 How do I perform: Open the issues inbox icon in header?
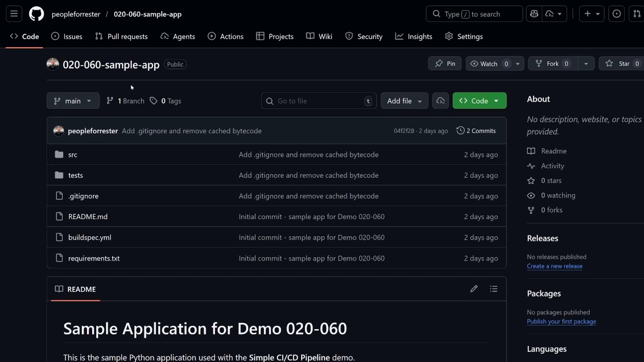point(616,14)
